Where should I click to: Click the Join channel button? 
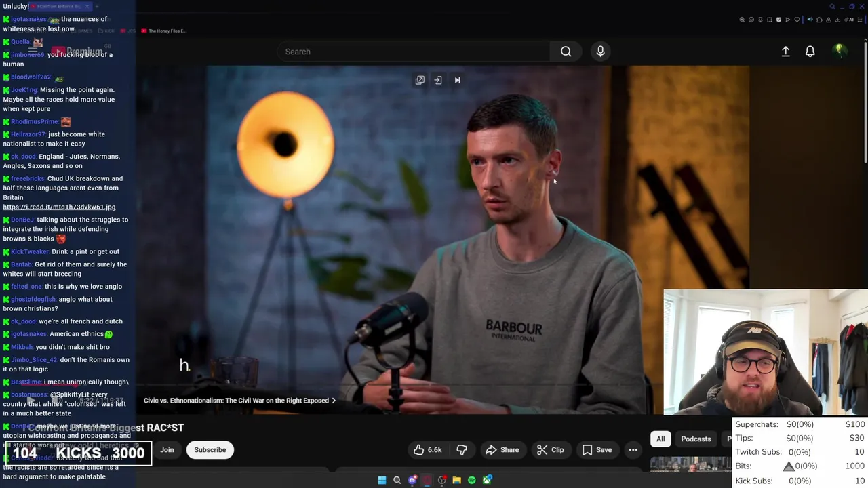[x=167, y=450]
